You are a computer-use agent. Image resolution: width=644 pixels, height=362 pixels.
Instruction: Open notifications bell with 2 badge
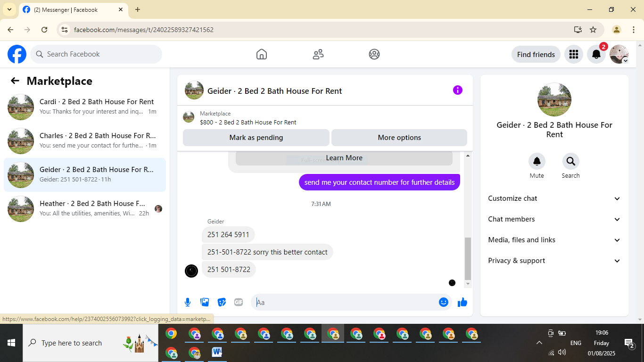click(x=596, y=54)
